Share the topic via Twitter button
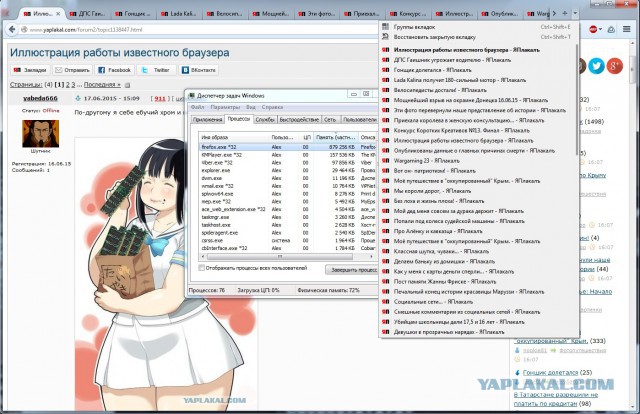 coord(156,70)
